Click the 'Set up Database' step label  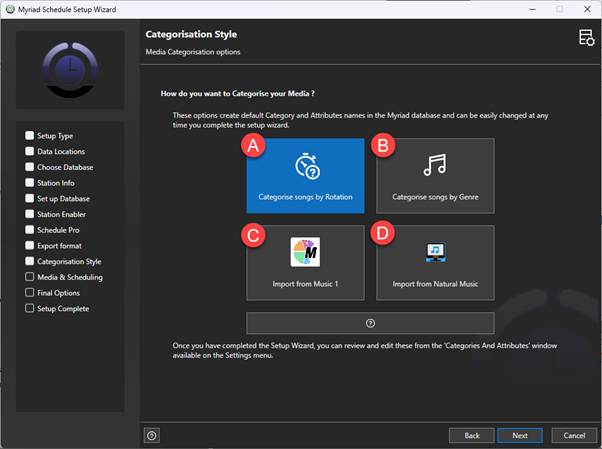[x=63, y=199]
